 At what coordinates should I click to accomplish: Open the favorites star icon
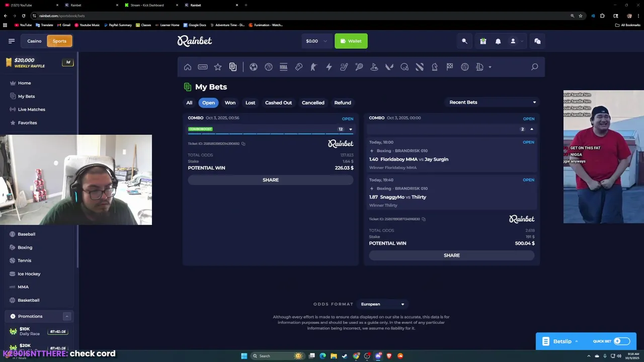pyautogui.click(x=218, y=67)
